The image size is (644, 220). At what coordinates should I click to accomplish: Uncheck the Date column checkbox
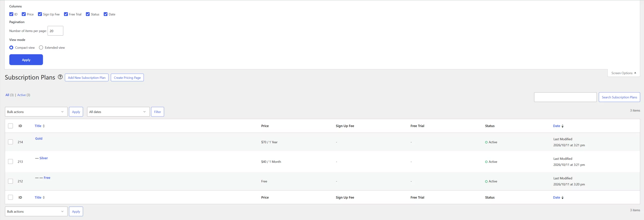point(106,14)
